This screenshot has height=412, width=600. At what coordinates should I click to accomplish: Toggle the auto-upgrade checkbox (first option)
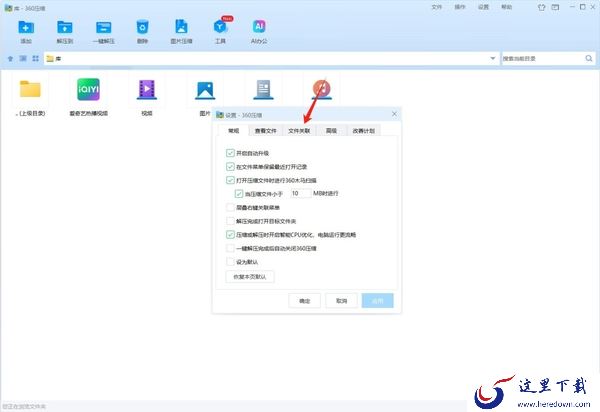pos(230,153)
